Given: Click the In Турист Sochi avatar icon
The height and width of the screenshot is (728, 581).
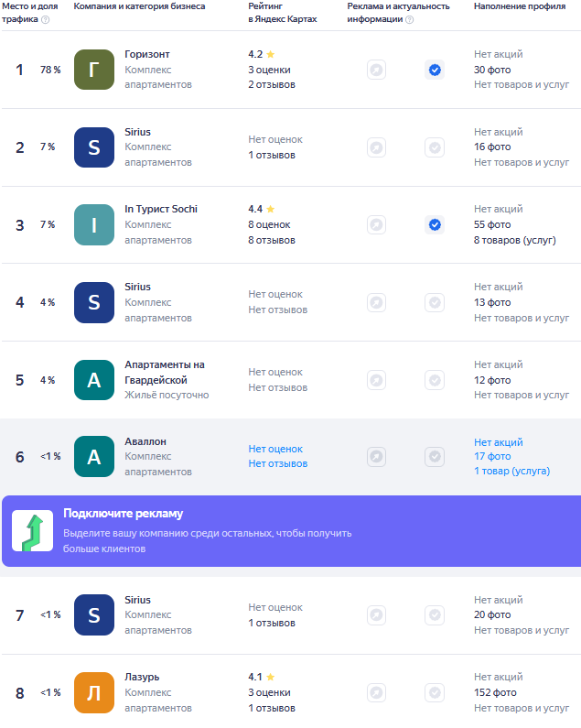Looking at the screenshot, I should pyautogui.click(x=94, y=224).
